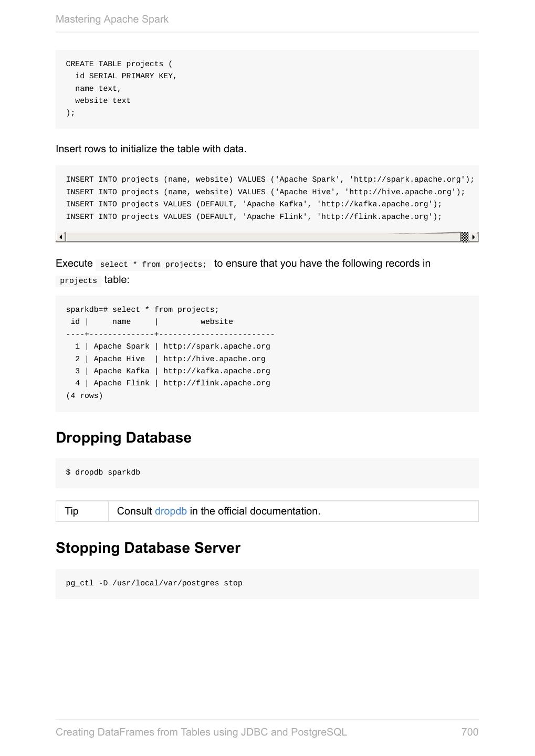Click the Stopping Database Server heading
535x756 pixels.
pos(148,548)
